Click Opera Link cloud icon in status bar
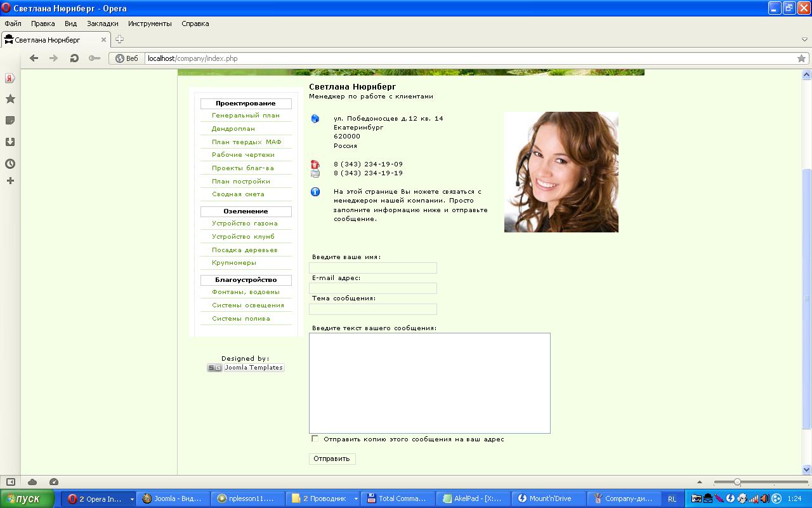This screenshot has height=508, width=812. [32, 482]
